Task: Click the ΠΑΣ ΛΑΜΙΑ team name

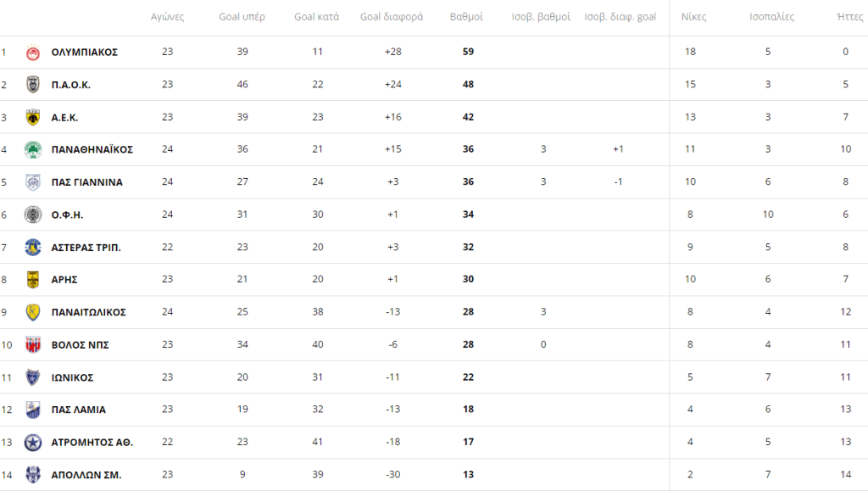Action: coord(79,410)
